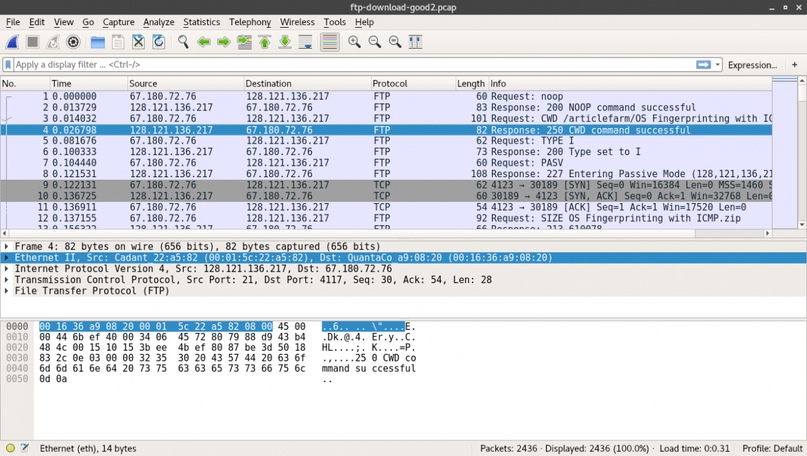Start capturing packets with the shark fin icon
Screen dimensions: 807x456
point(13,42)
